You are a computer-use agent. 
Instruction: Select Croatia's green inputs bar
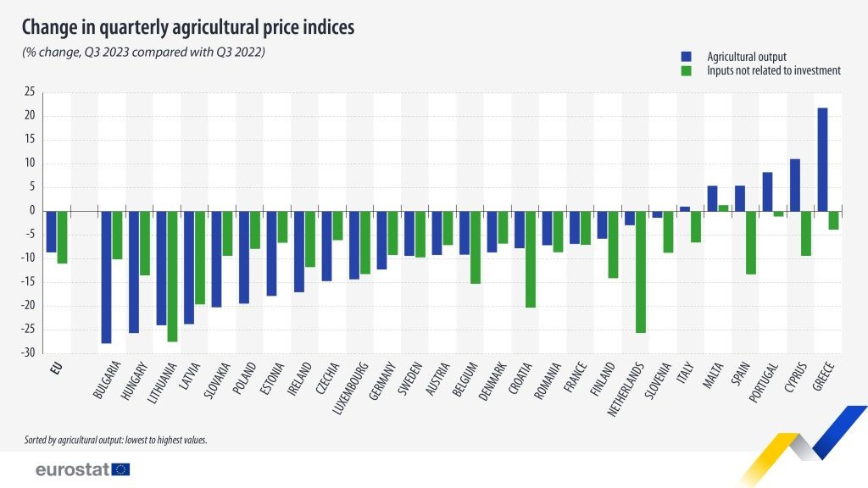pos(531,259)
